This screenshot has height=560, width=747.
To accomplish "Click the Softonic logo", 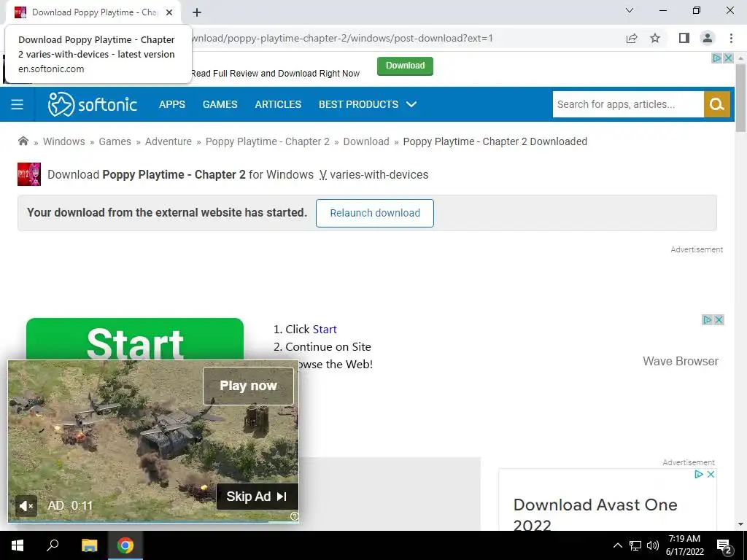I will [93, 104].
